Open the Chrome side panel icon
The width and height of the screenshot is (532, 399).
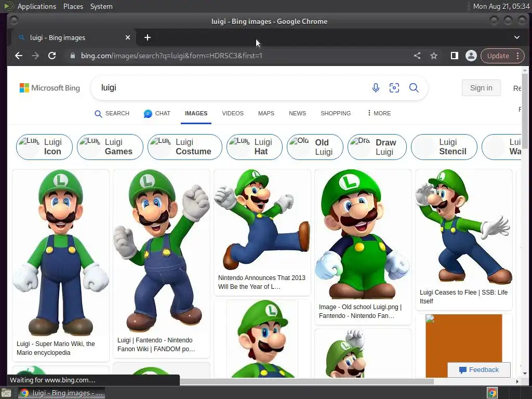coord(454,56)
